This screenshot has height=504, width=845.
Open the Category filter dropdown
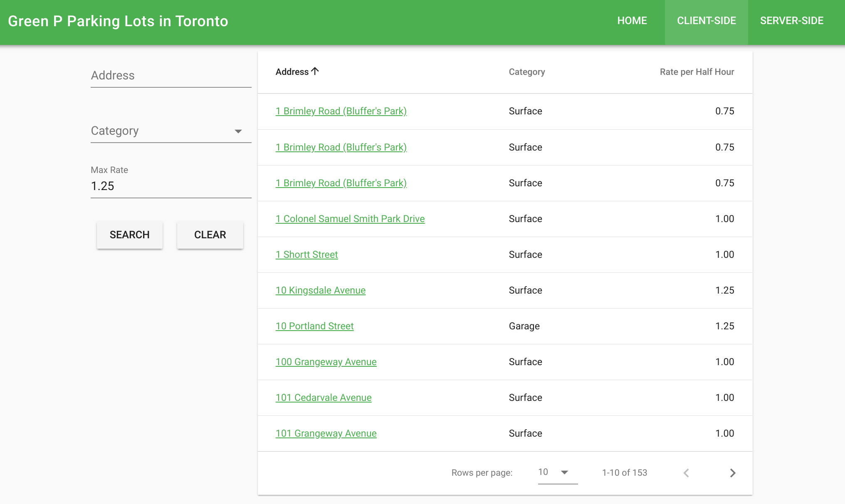tap(170, 131)
